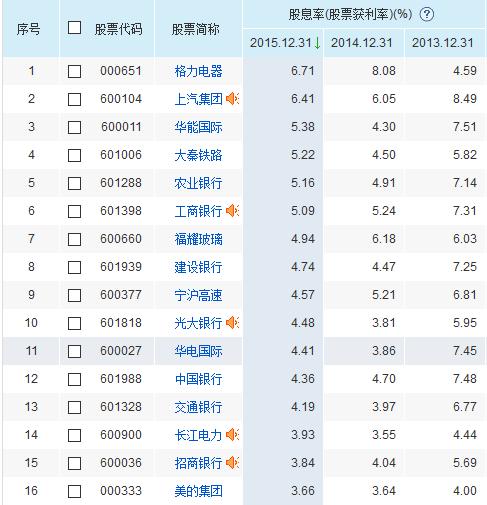Click the 5.16 value in 农业银行 row
Viewport: 487px width, 505px height.
[303, 183]
